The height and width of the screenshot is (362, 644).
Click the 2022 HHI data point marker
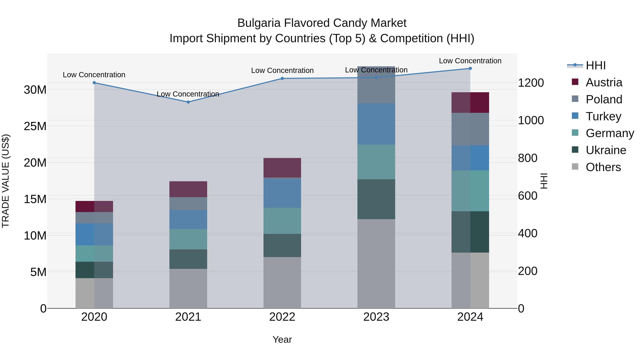tap(282, 78)
